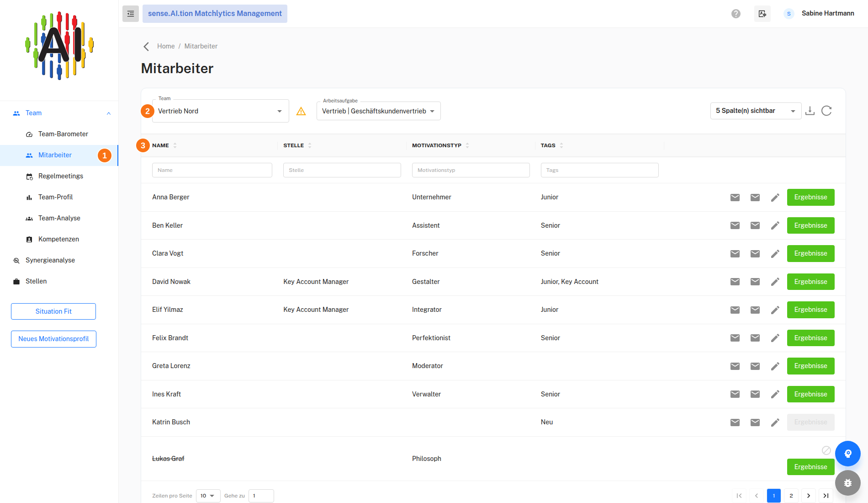Screen dimensions: 868x503
Task: Open the 5 Spalte(n) sichtbar dropdown
Action: coord(756,111)
